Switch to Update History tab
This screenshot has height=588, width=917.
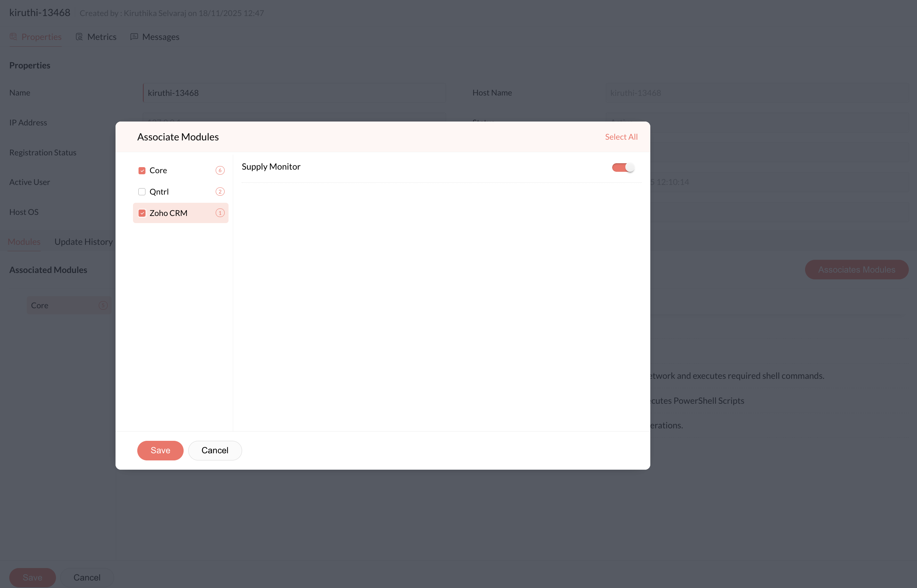(83, 242)
